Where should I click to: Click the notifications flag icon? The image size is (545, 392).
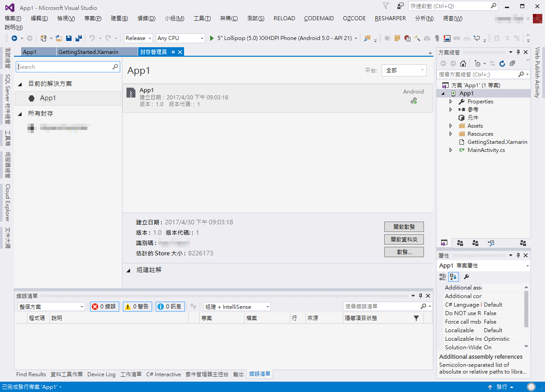pyautogui.click(x=386, y=6)
